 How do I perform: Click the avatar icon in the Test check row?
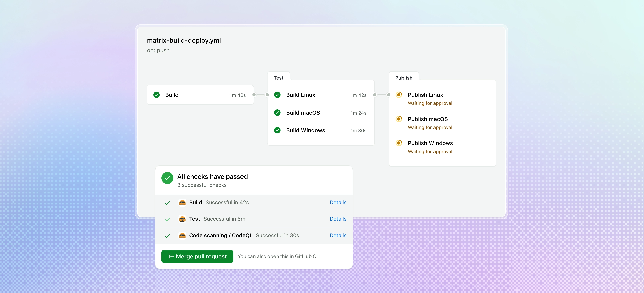pos(182,219)
